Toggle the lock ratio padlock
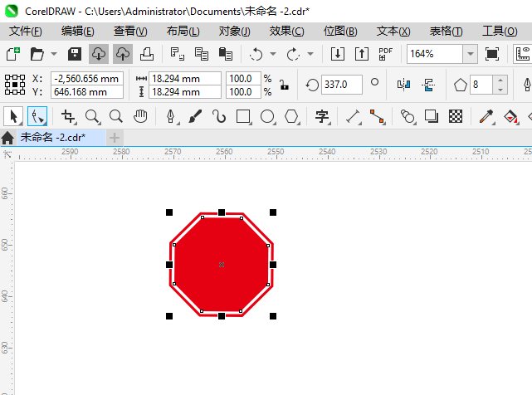 285,85
